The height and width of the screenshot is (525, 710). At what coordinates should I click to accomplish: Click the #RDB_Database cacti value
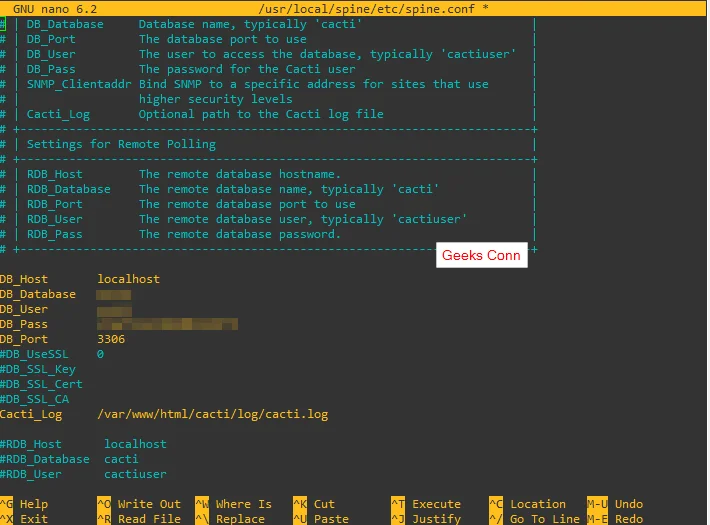(121, 459)
